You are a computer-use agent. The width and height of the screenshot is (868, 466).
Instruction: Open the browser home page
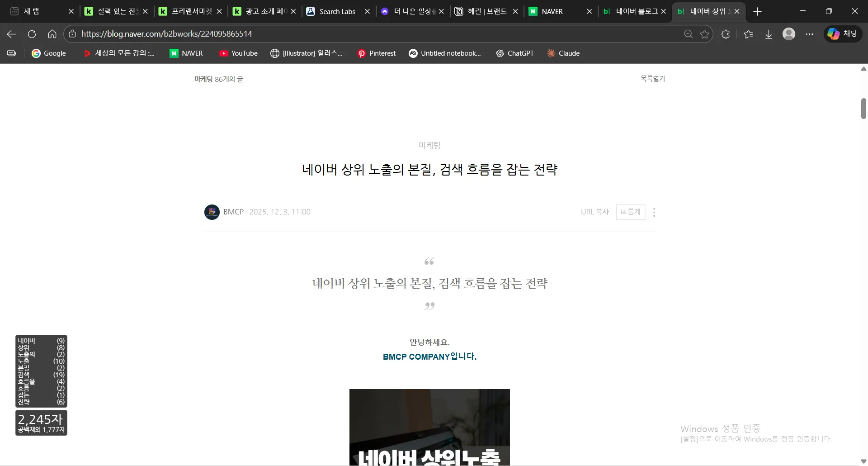point(52,34)
